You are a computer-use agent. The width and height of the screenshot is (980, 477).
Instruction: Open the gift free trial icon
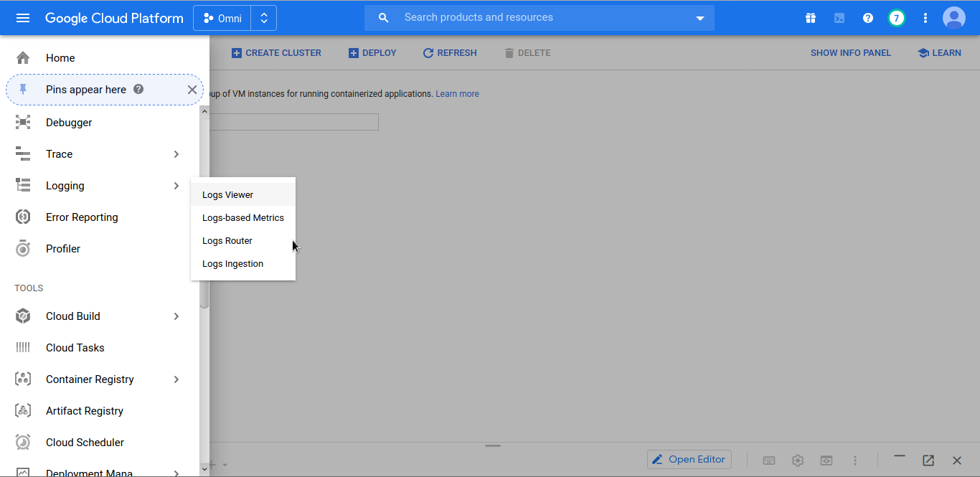click(811, 18)
